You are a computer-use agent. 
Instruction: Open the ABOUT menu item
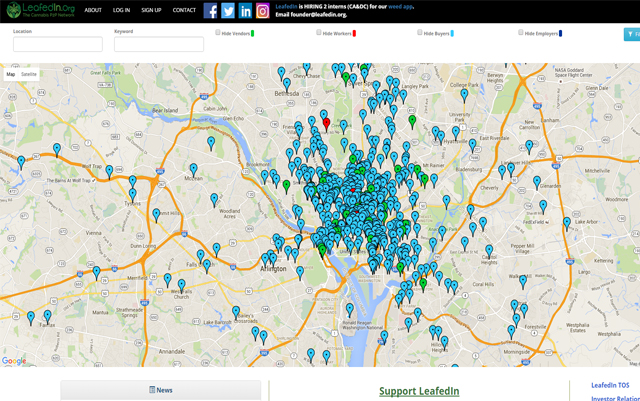[93, 10]
